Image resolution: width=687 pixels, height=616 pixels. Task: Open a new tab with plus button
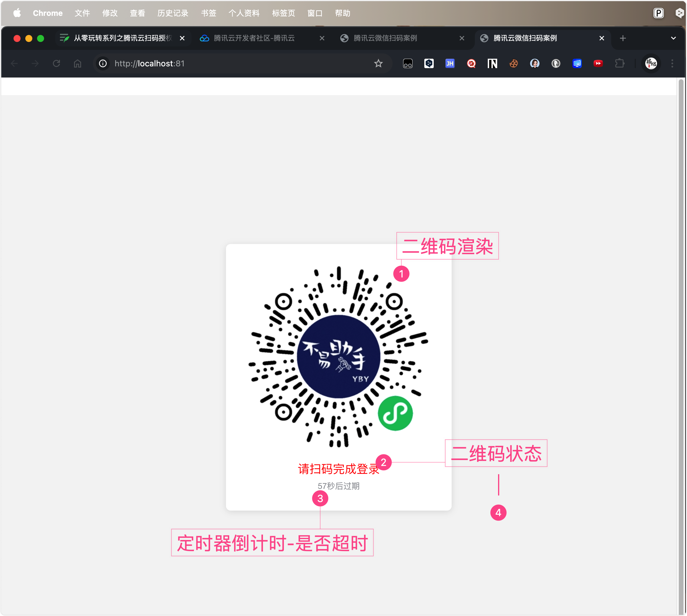point(623,38)
